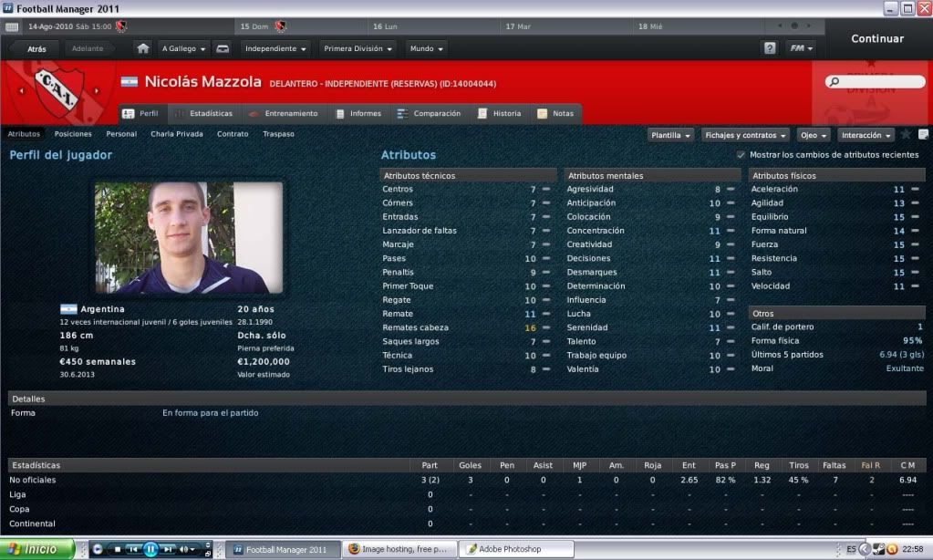Expand the Plantilla dropdown
This screenshot has height=560, width=933.
[x=670, y=135]
